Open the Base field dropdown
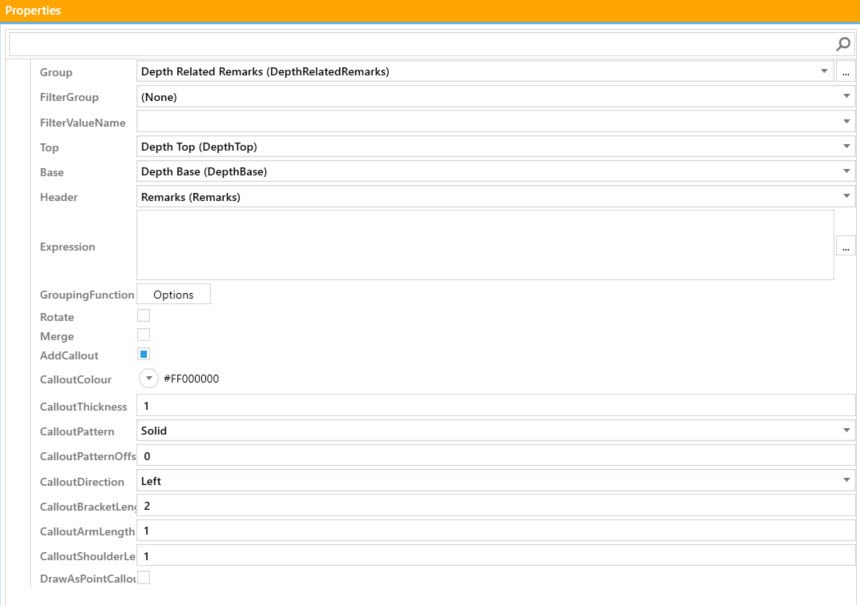 (846, 172)
